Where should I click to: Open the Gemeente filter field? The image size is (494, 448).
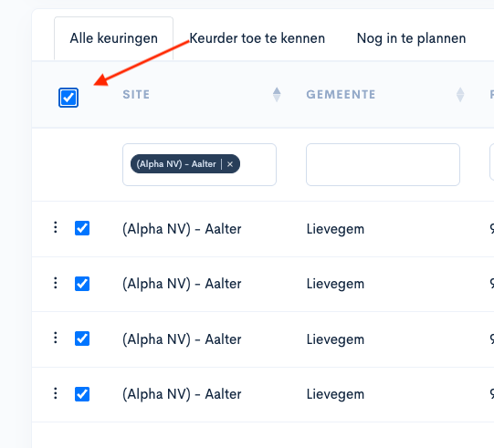(383, 164)
